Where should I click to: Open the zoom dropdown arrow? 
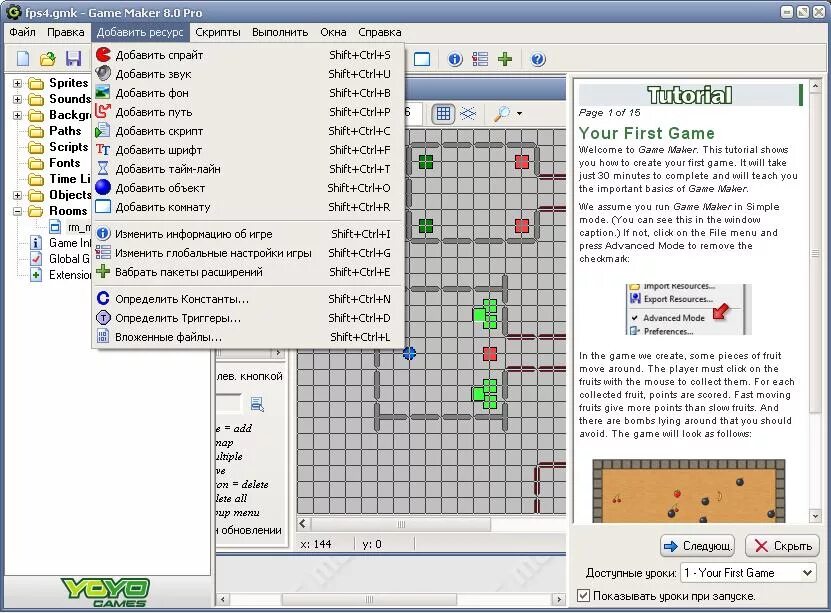coord(519,113)
